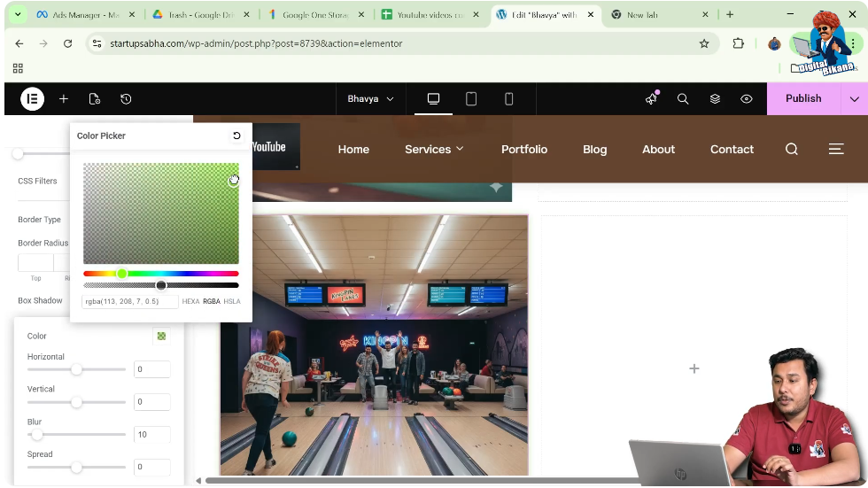
Task: Open the Portfolio menu item
Action: point(524,149)
